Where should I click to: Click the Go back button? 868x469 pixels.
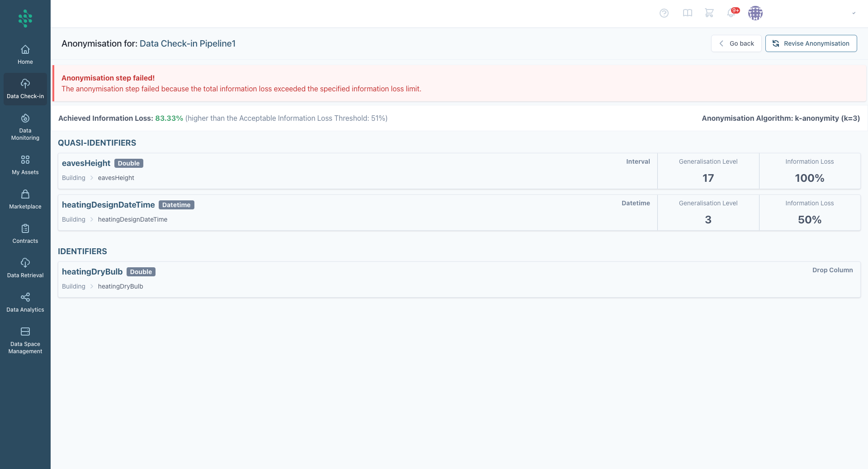pyautogui.click(x=736, y=43)
